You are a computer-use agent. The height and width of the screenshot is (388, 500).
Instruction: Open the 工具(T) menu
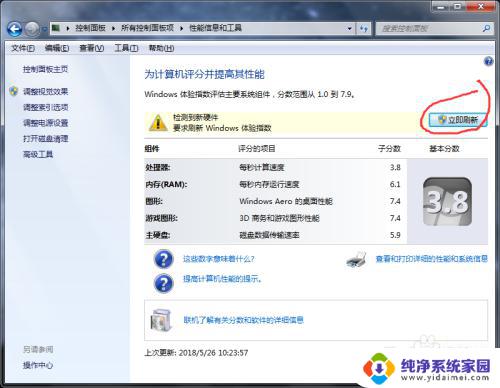click(126, 48)
